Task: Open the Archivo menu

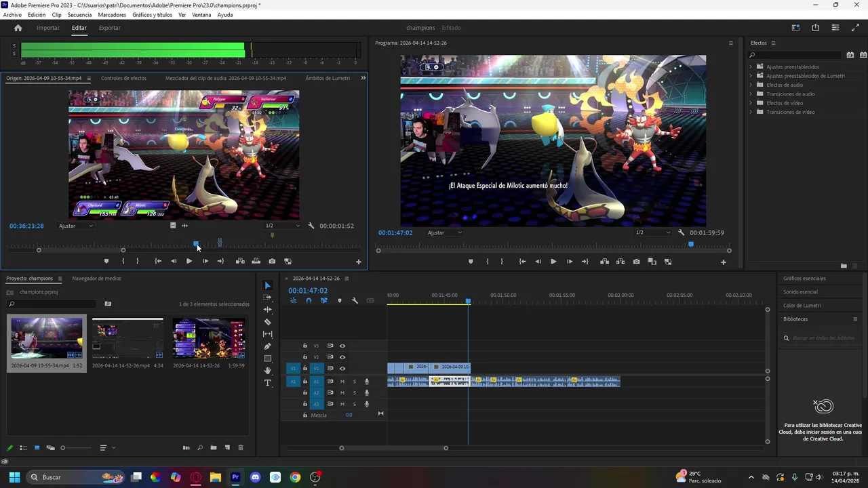Action: (x=12, y=15)
